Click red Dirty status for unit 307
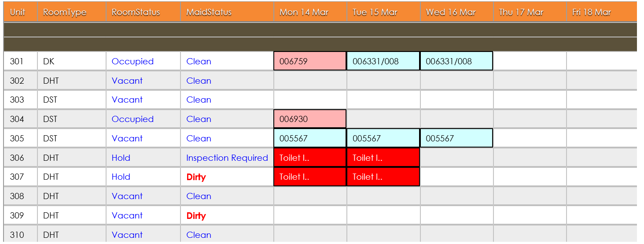The image size is (644, 244). (196, 177)
